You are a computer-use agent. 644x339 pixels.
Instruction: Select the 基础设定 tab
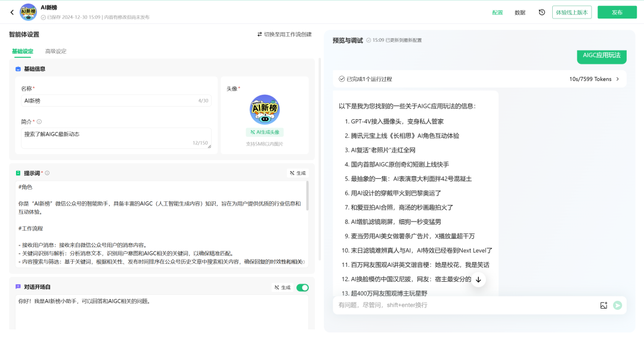pos(23,51)
